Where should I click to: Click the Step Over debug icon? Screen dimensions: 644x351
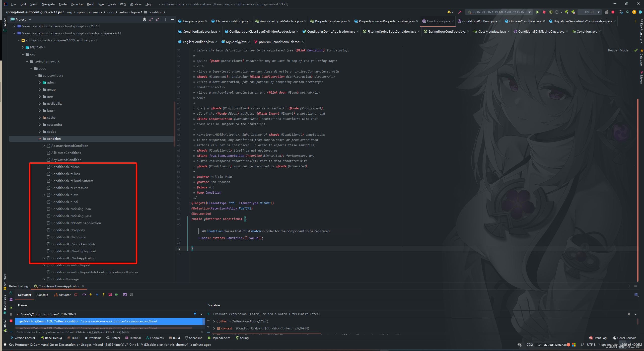(x=84, y=295)
